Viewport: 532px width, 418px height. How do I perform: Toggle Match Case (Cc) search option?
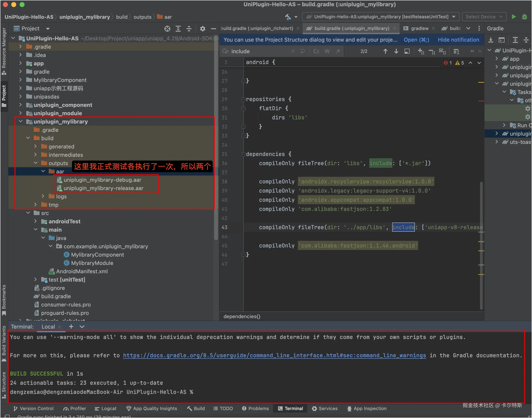point(316,51)
